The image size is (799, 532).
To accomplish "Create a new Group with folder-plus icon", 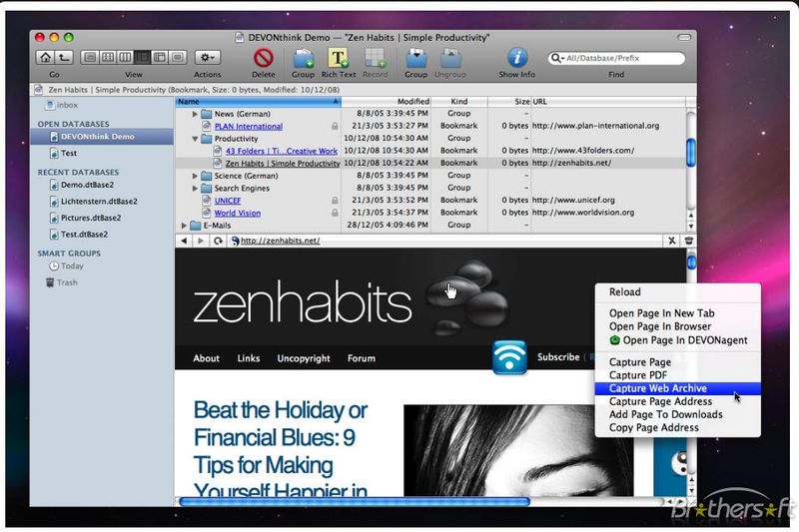I will click(x=303, y=58).
